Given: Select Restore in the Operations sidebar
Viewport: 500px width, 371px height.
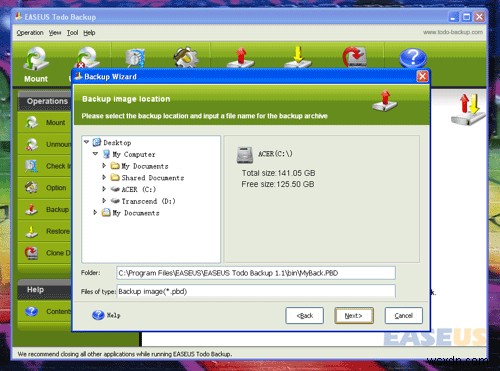Looking at the screenshot, I should coord(45,231).
